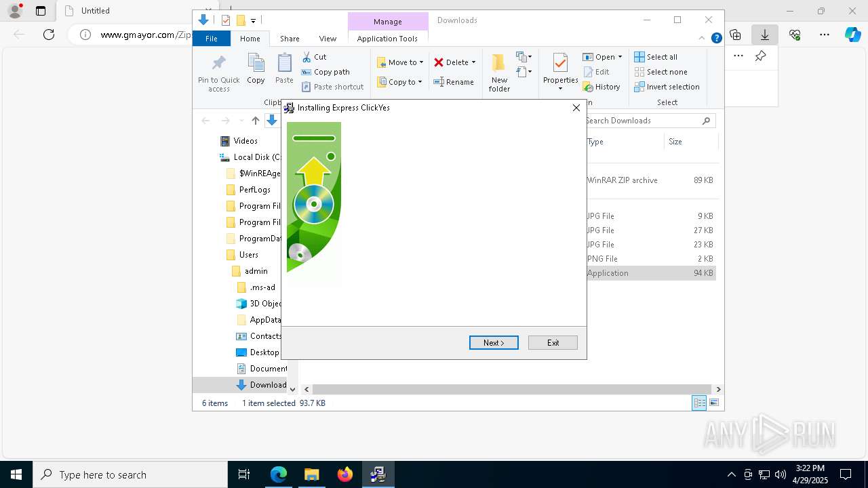Click the Rename ribbon button
The image size is (868, 488).
(454, 82)
